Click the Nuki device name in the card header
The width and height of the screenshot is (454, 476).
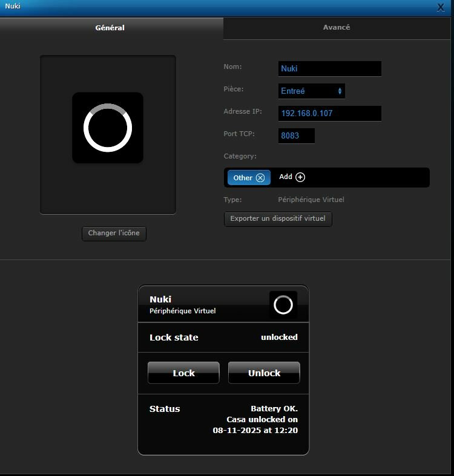coord(160,299)
